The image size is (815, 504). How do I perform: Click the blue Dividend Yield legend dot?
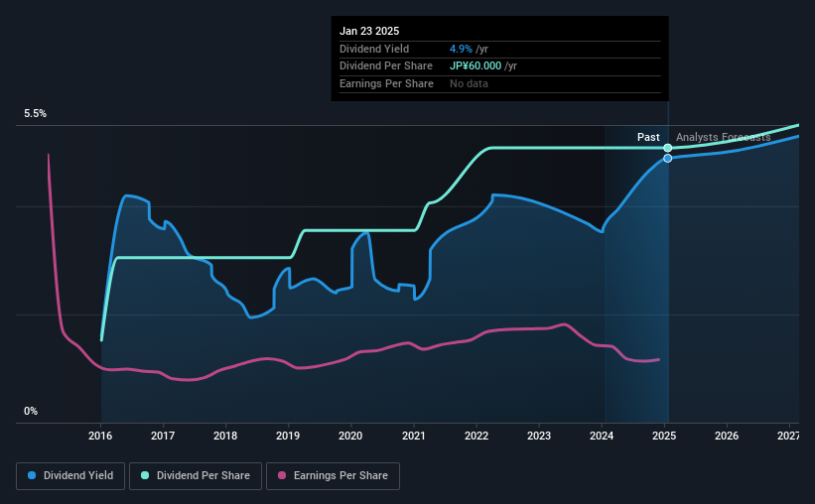[32, 476]
